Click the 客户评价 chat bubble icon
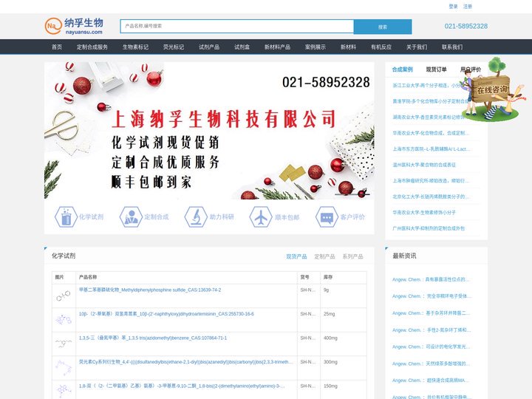532x399 pixels. (x=327, y=216)
